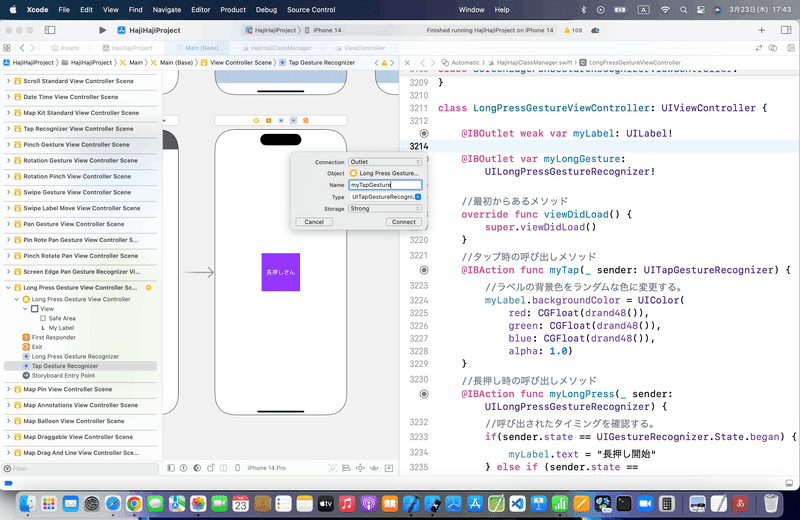Click Cancel in the connection popup
Viewport: 800px width, 520px height.
[x=314, y=222]
